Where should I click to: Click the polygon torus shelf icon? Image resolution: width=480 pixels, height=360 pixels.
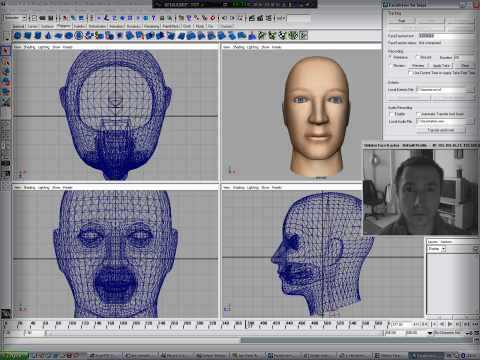tap(69, 35)
